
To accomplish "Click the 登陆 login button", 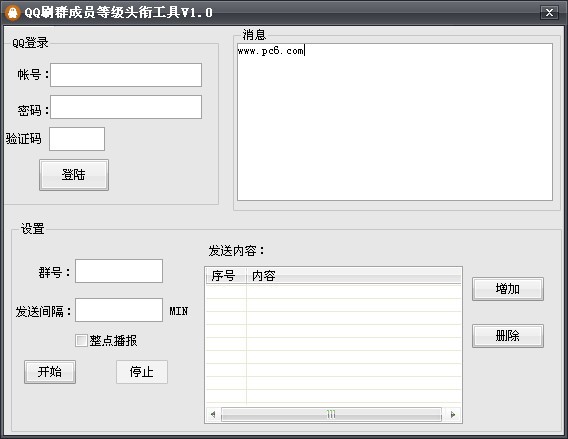I will click(74, 175).
